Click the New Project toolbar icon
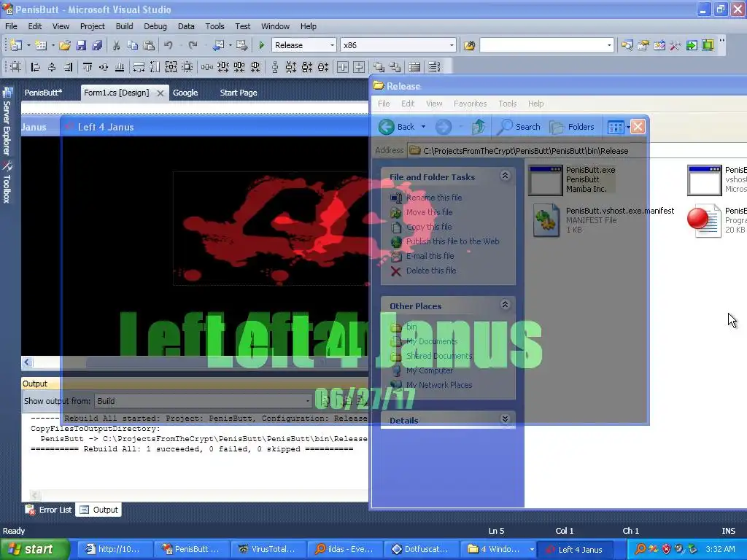The width and height of the screenshot is (747, 560). click(x=16, y=45)
